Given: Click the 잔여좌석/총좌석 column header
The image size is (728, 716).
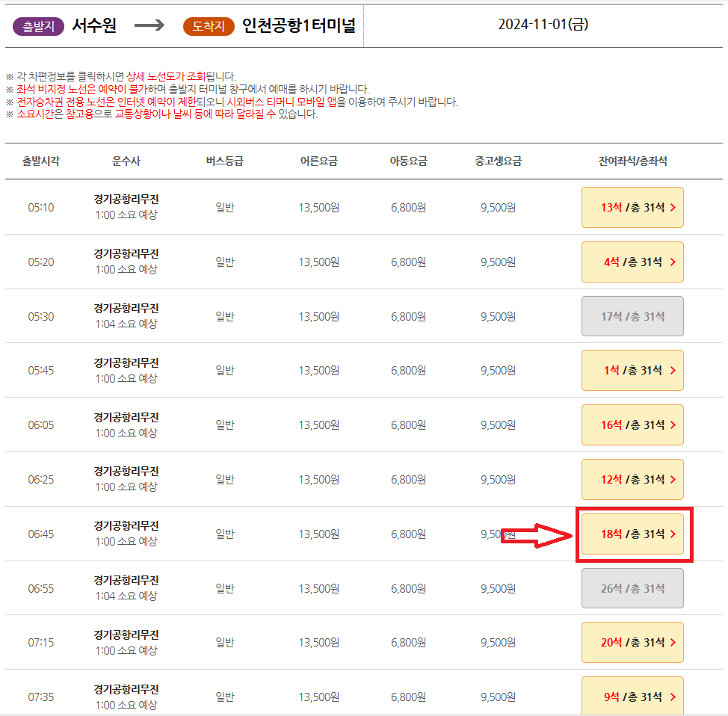Looking at the screenshot, I should click(x=632, y=161).
